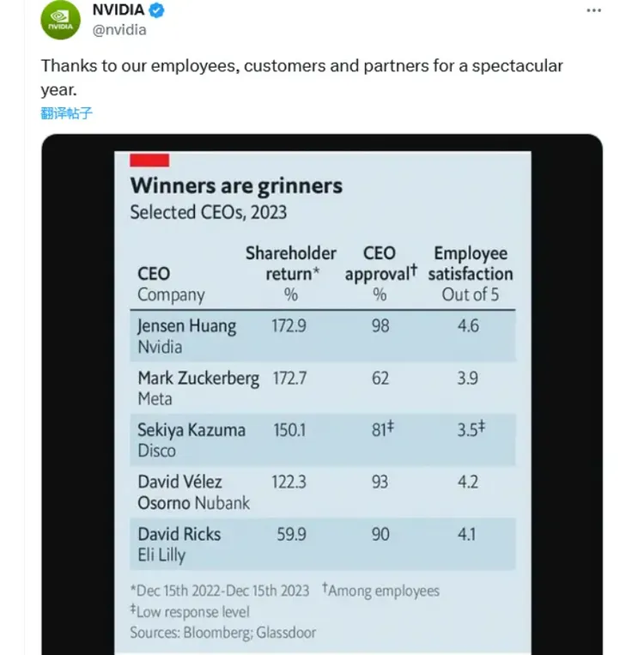Viewport: 644px width, 655px height.
Task: Click the blue verified badge beside NVIDIA
Action: click(155, 10)
